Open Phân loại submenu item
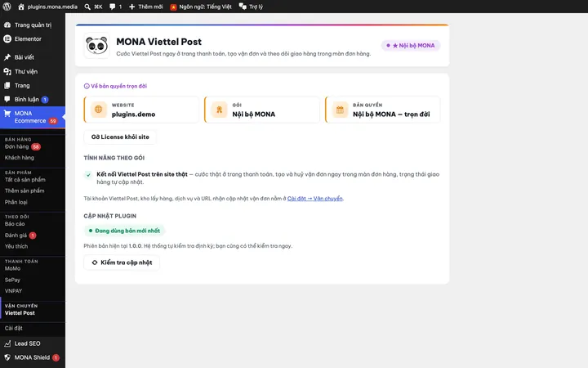 [16, 202]
